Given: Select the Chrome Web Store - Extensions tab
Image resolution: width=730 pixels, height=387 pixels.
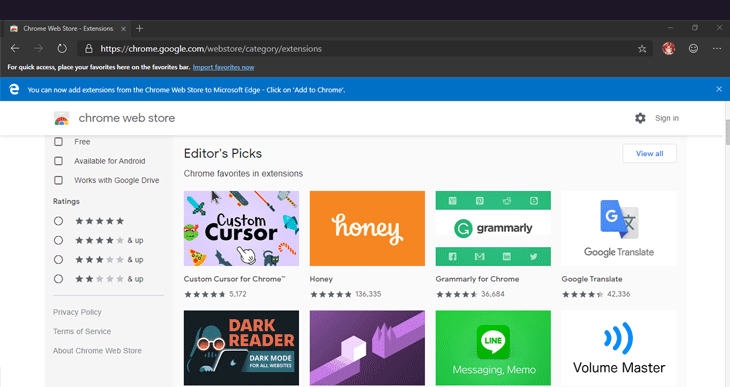Looking at the screenshot, I should coord(68,28).
